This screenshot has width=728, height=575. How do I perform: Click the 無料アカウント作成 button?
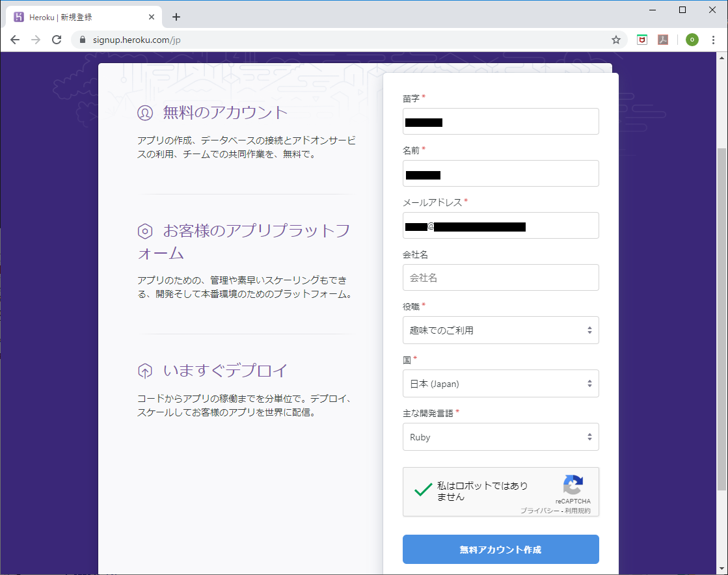pos(500,550)
